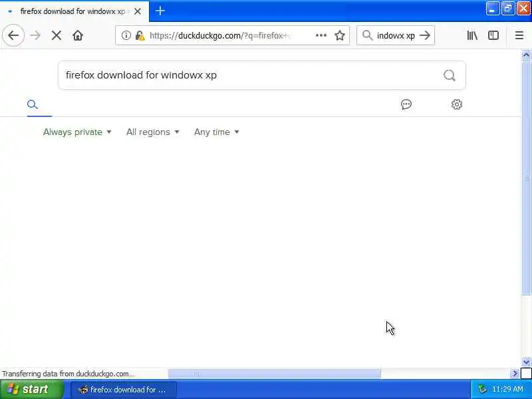Viewport: 532px width, 399px height.
Task: Restore down the Firefox window
Action: point(508,9)
